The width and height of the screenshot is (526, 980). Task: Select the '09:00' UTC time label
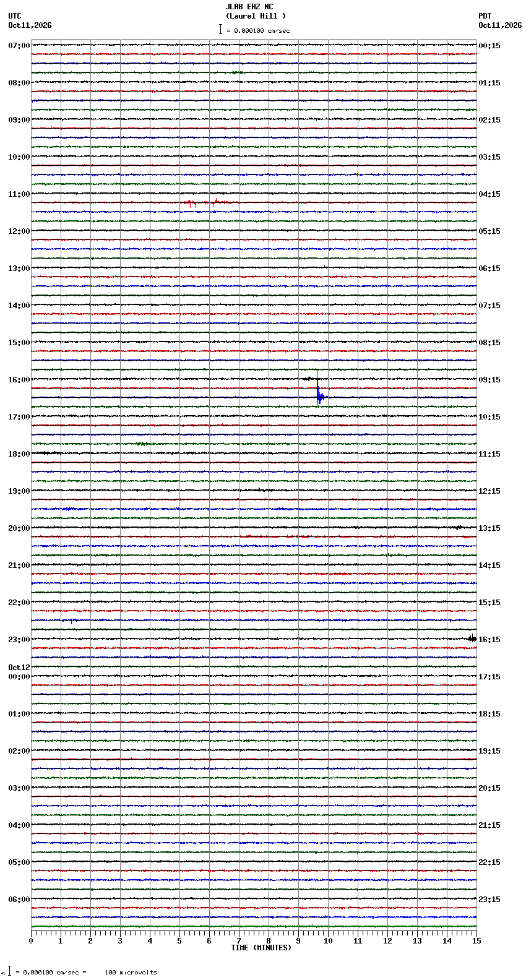click(19, 120)
